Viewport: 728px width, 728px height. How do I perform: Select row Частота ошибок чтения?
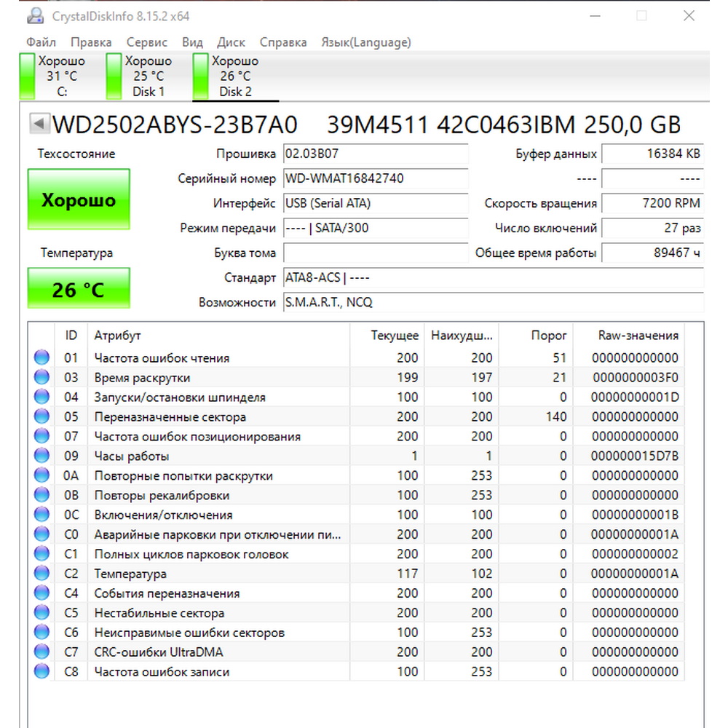point(356,357)
